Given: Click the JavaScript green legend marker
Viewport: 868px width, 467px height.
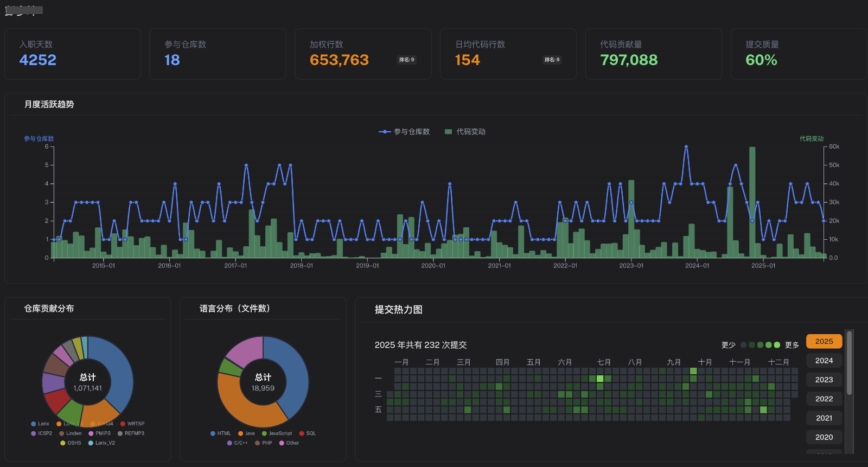Looking at the screenshot, I should 264,434.
